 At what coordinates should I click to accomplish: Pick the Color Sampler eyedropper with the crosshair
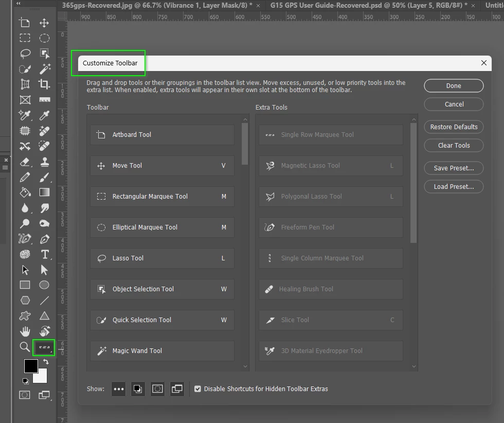coord(25,115)
